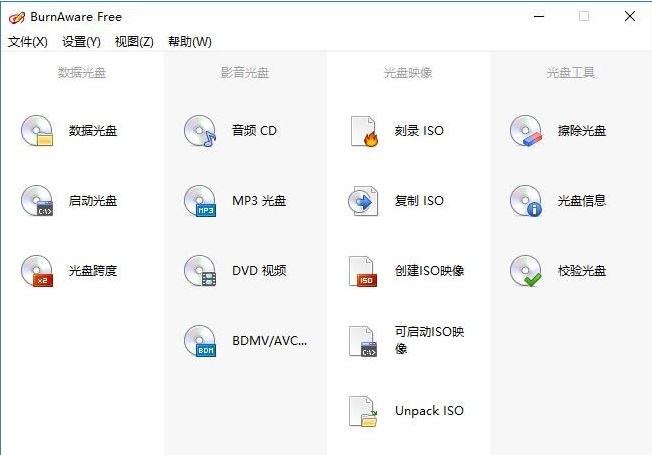Choose the 校验光盘 label
Screen dimensions: 652x455
(582, 271)
